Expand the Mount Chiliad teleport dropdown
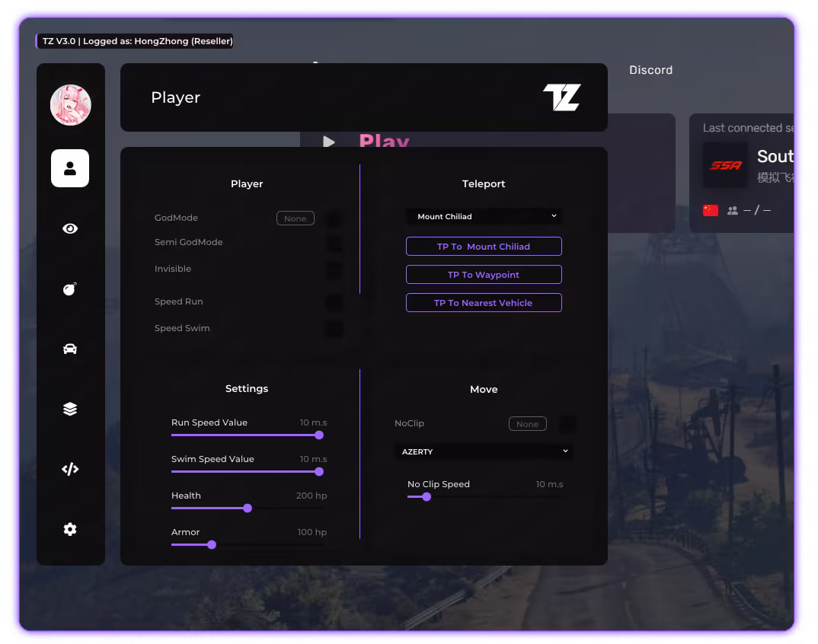Image resolution: width=818 pixels, height=644 pixels. (x=484, y=216)
